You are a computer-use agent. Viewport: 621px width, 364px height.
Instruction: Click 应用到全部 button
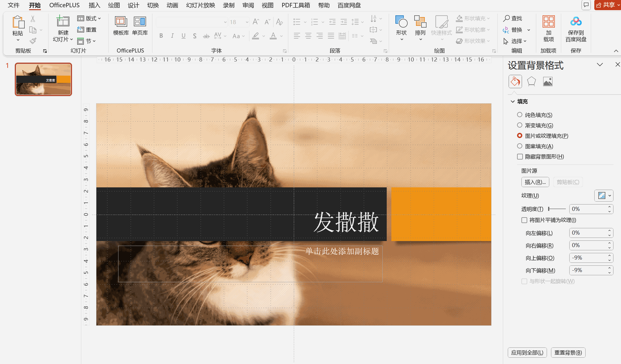[527, 352]
